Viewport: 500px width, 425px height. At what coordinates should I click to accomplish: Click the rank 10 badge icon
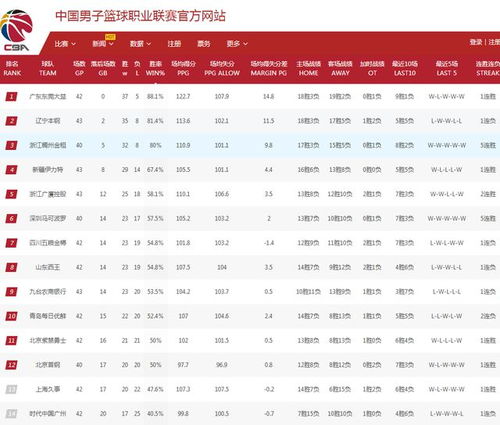tap(11, 316)
